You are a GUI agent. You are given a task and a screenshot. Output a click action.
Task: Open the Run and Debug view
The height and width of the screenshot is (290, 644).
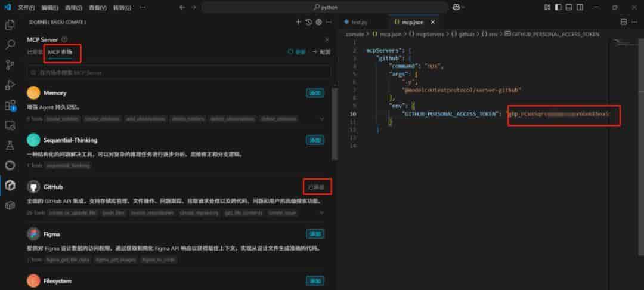pos(10,85)
